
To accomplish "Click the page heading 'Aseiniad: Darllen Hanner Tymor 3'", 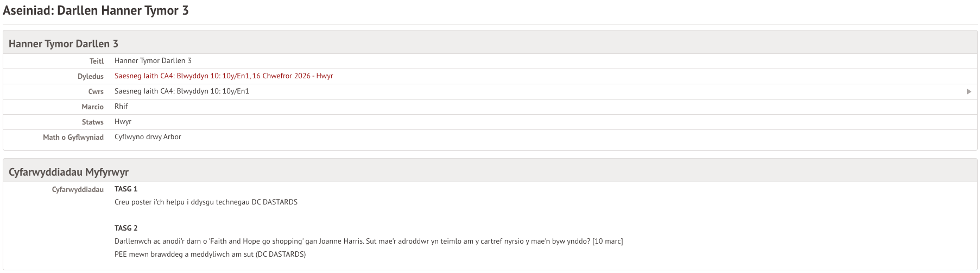I will tap(96, 11).
